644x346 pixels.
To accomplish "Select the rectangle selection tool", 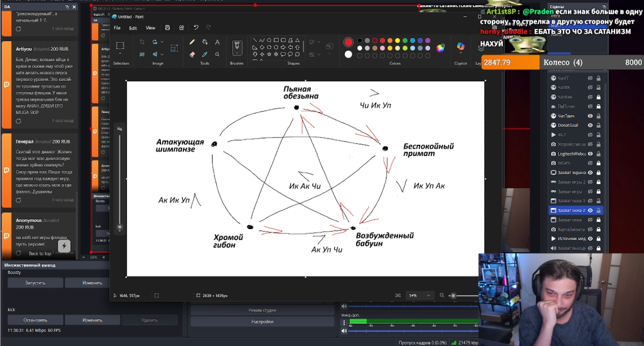I will [x=120, y=46].
